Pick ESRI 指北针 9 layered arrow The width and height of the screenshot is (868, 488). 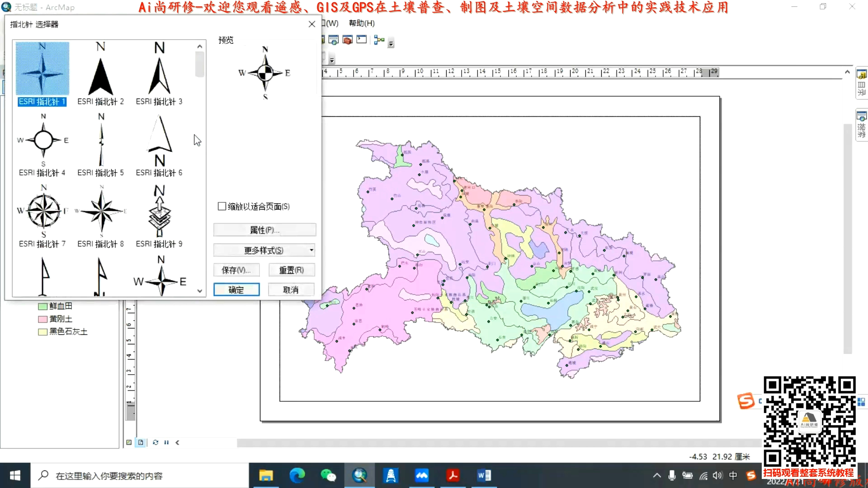coord(159,216)
